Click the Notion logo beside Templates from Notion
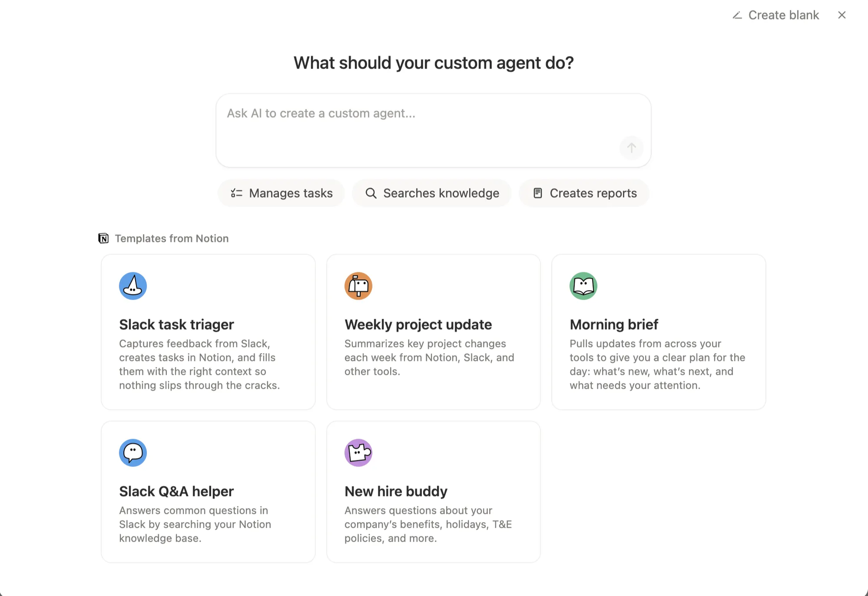 pos(103,238)
